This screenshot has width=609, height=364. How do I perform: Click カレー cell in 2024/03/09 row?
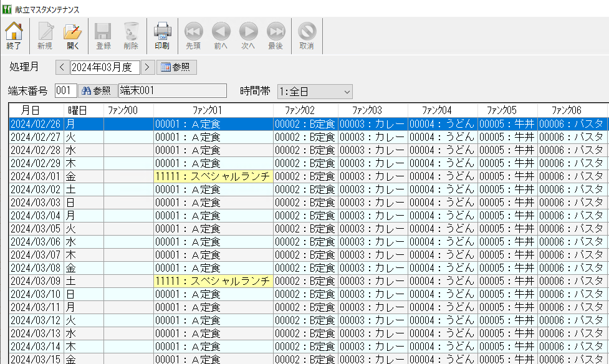point(373,281)
